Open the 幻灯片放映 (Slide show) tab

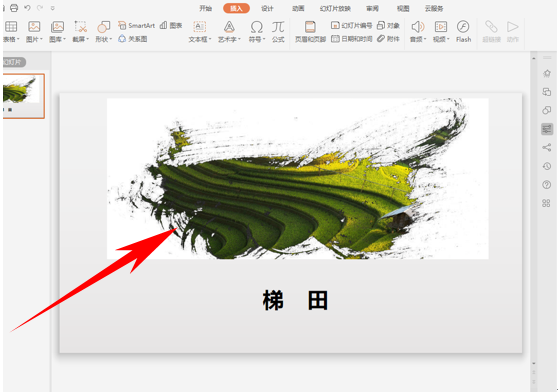coord(335,8)
